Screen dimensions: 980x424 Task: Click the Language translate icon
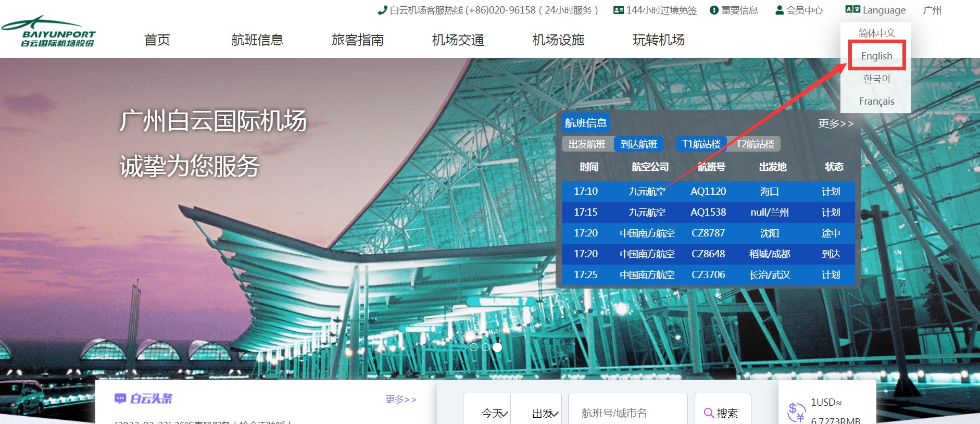click(852, 9)
